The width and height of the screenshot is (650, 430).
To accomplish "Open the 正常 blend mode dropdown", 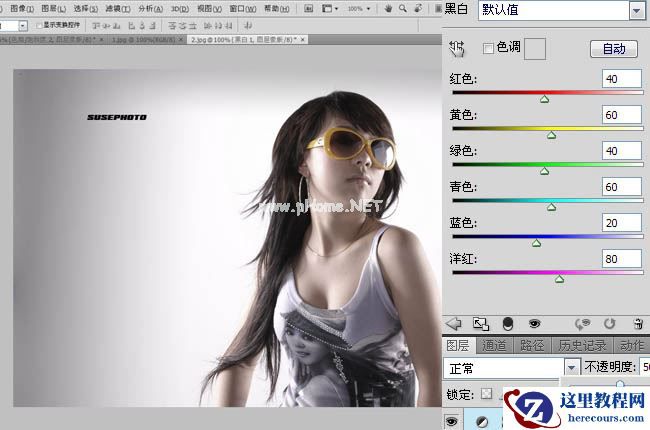I will 571,368.
